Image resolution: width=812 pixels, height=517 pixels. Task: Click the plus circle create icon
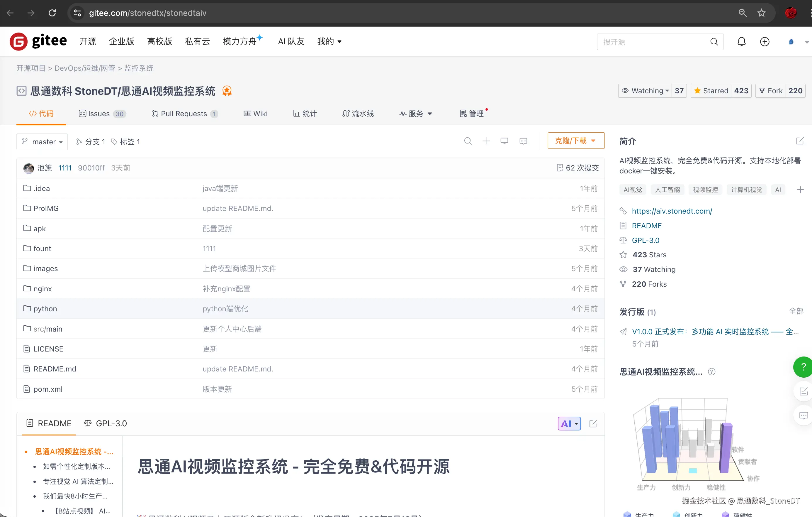tap(765, 41)
